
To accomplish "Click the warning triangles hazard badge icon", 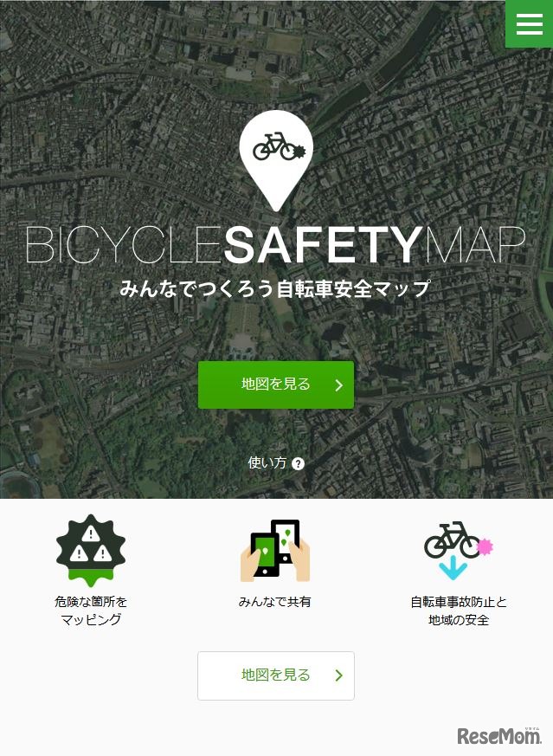I will (91, 550).
